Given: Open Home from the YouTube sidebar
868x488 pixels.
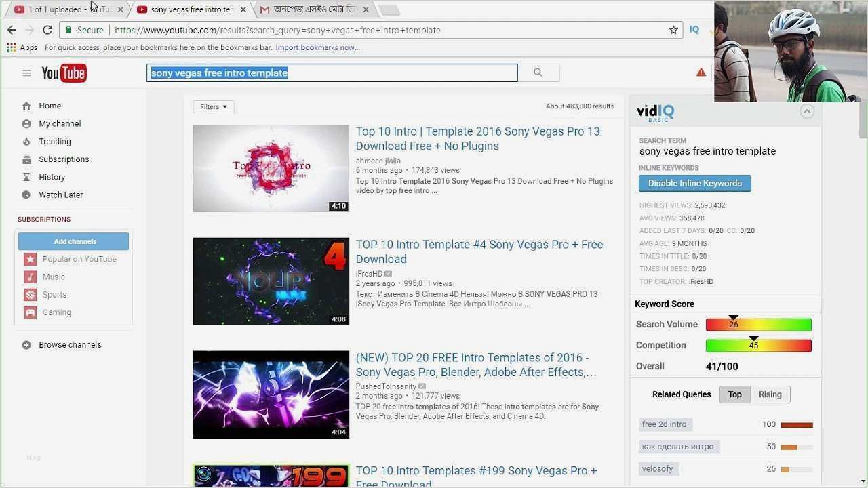Looking at the screenshot, I should pyautogui.click(x=50, y=106).
